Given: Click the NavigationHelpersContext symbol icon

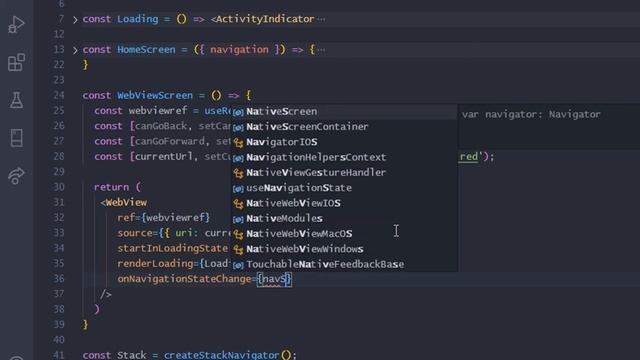Looking at the screenshot, I should pyautogui.click(x=238, y=158).
